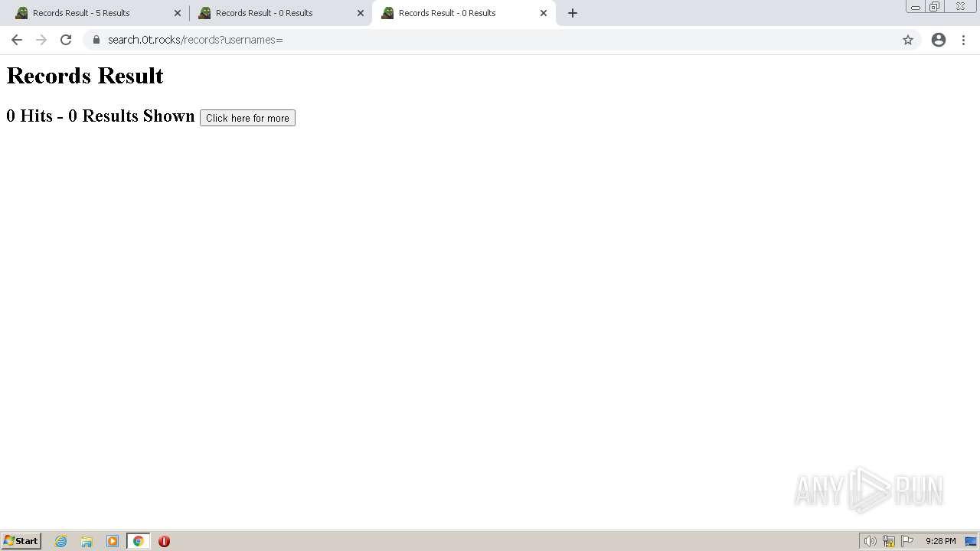The image size is (980, 551).
Task: Open the Chrome three-dot menu
Action: pyautogui.click(x=963, y=40)
